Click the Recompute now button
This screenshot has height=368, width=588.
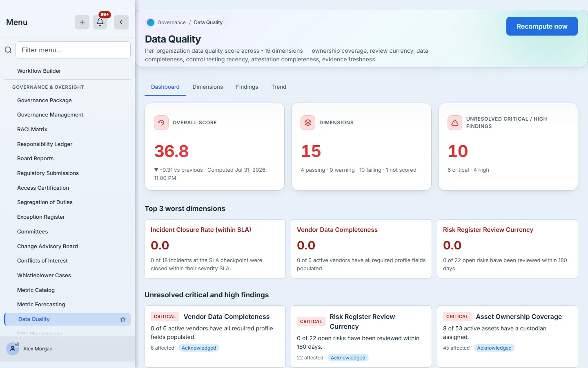542,26
